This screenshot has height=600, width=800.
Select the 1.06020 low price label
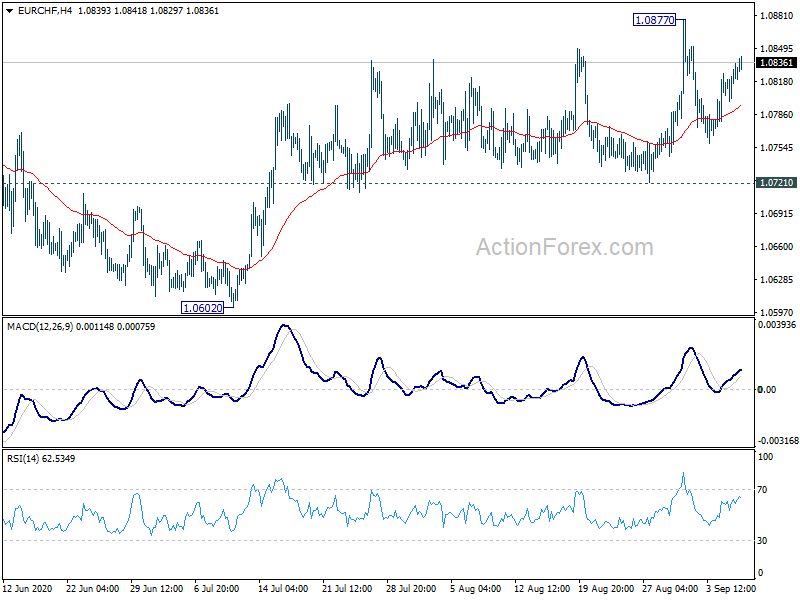point(203,308)
